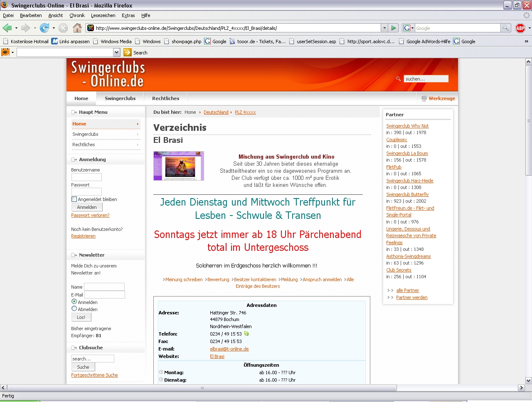Click the Anmelden login button
532x402 pixels.
[87, 207]
